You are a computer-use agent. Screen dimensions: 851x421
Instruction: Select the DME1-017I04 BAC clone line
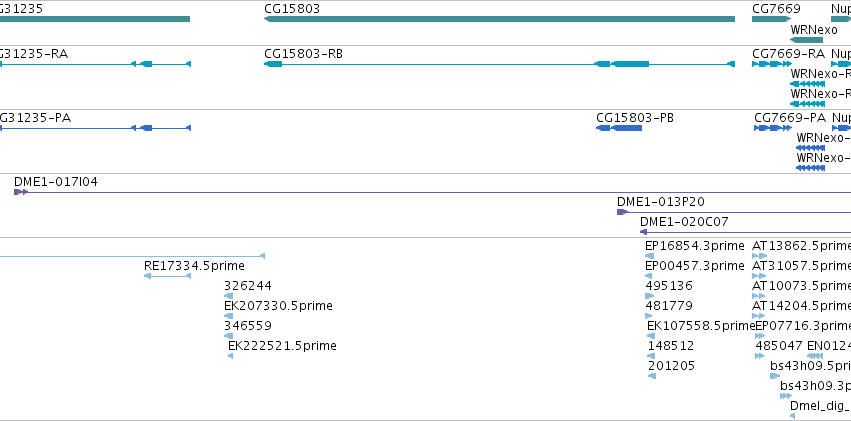433,192
